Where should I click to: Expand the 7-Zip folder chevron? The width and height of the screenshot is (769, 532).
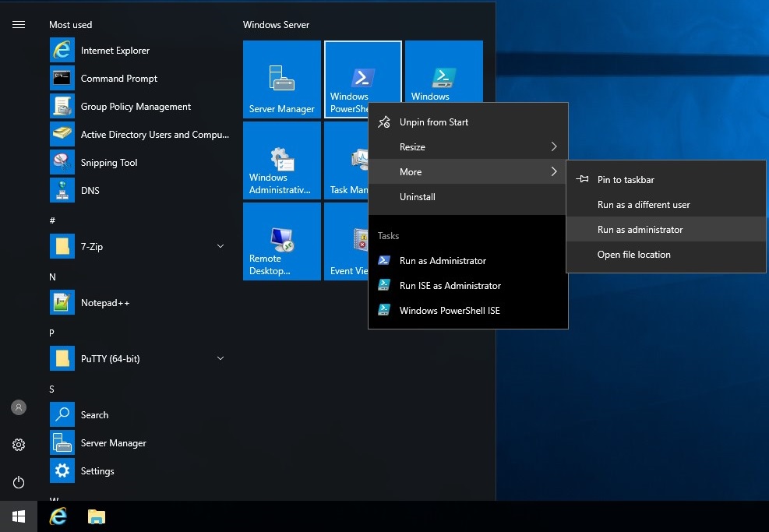pos(220,247)
